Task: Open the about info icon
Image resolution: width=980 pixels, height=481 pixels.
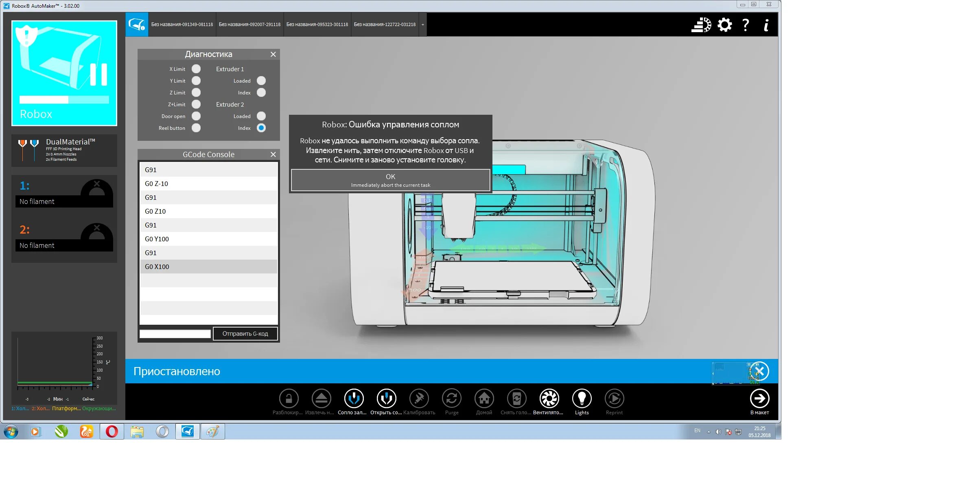Action: click(766, 25)
